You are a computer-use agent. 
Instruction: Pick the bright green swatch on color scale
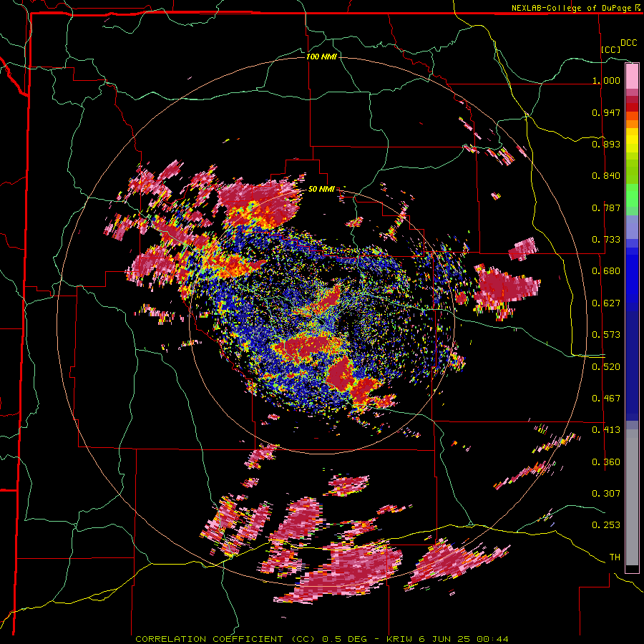(632, 195)
